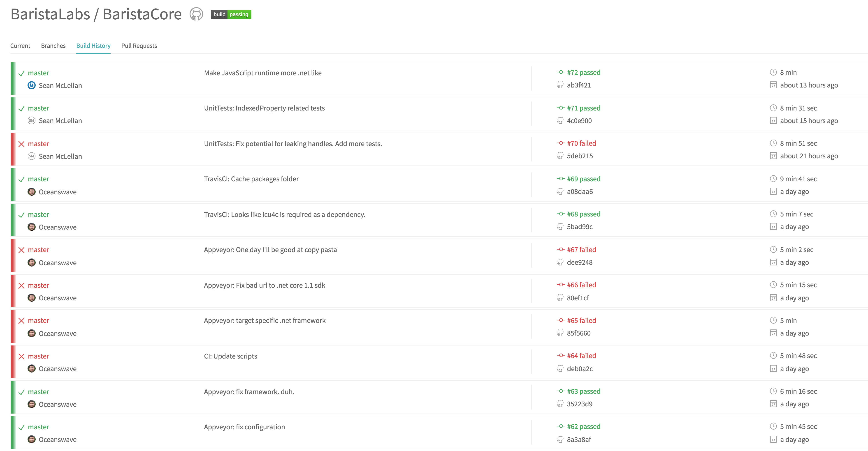Open the GitHub repository icon

[x=196, y=14]
